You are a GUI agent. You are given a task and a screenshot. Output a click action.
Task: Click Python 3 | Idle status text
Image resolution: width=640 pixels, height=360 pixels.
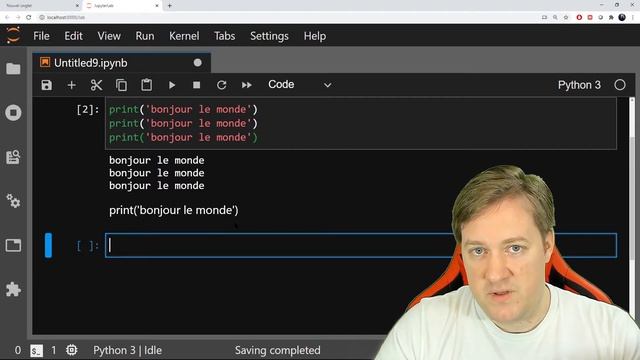(127, 350)
